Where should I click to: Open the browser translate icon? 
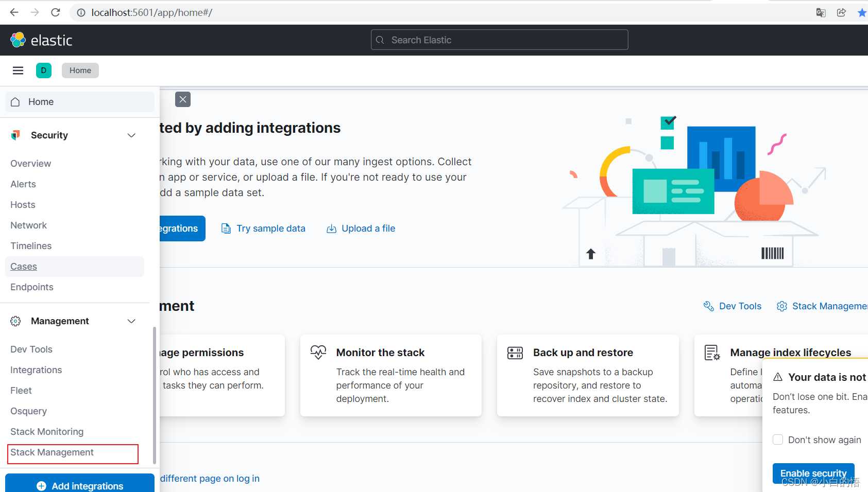(x=821, y=12)
